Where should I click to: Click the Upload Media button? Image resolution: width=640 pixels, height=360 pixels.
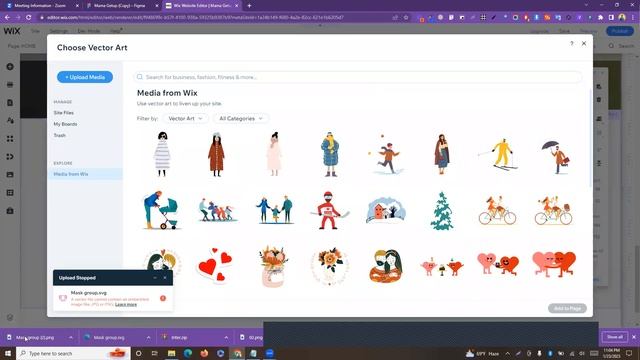85,77
